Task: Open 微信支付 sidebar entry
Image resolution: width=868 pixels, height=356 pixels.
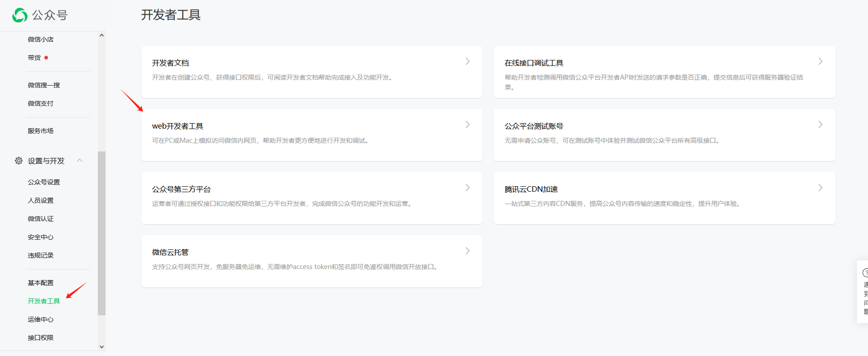Action: (41, 103)
